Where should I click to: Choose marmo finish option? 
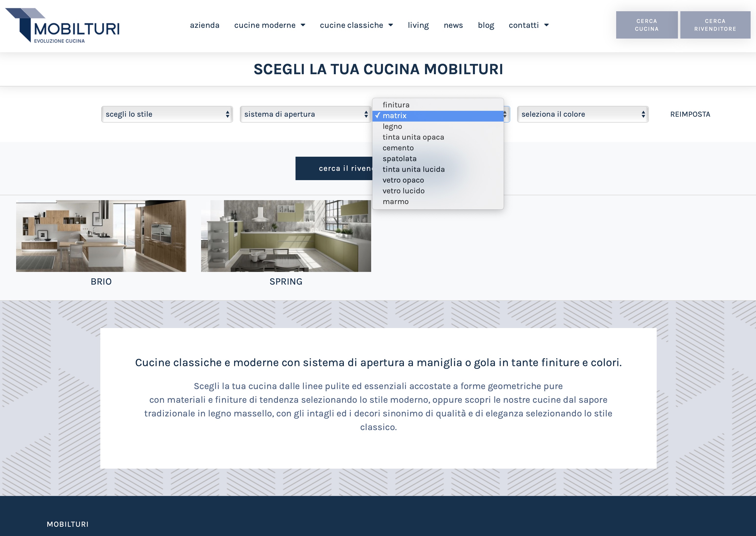pyautogui.click(x=395, y=202)
